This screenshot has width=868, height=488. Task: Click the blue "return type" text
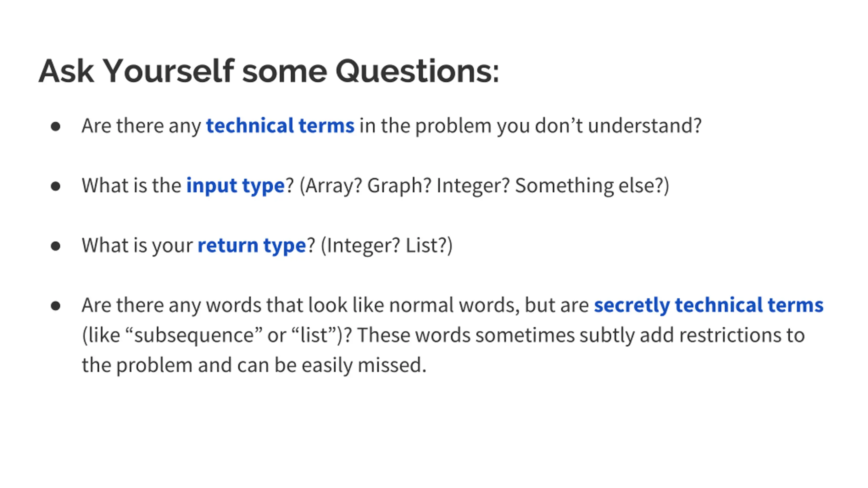pos(252,245)
